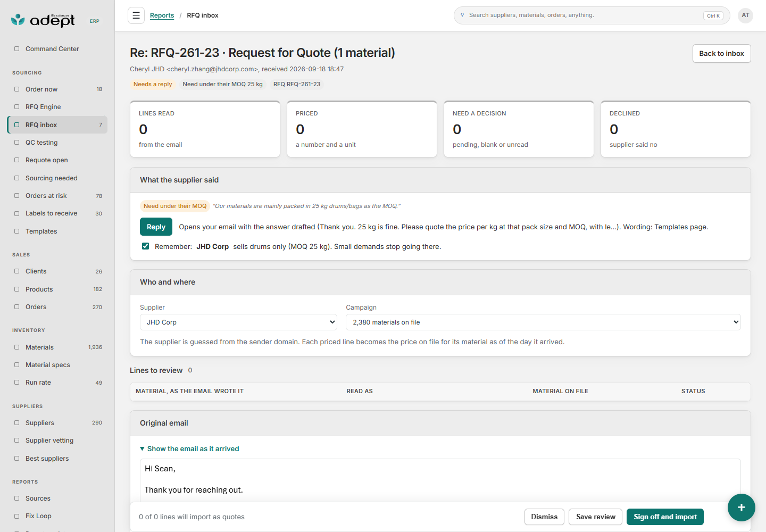Click the search suppliers and materials field

coord(592,15)
